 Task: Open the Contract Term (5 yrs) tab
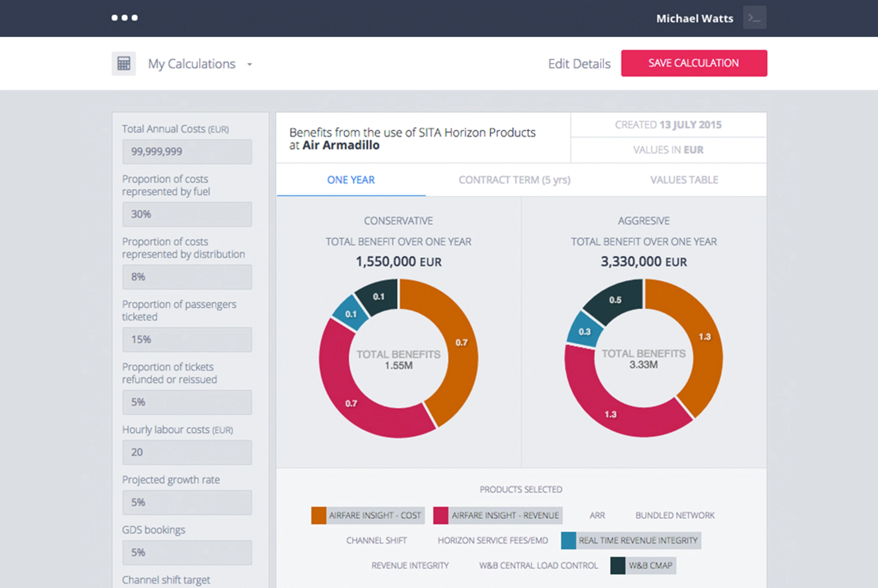514,180
